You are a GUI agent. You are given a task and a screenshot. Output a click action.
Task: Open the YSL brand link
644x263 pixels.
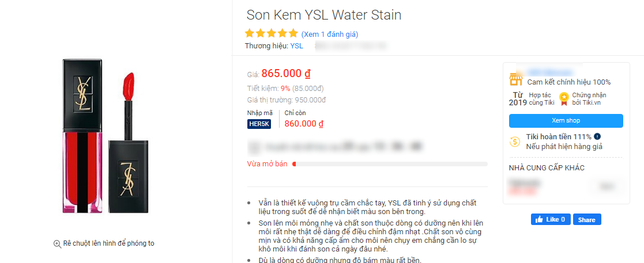tap(296, 46)
